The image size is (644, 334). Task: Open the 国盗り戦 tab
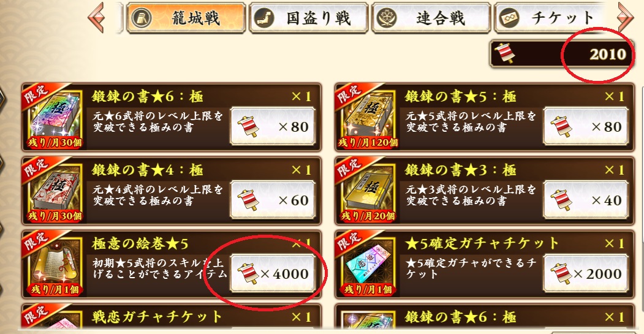(x=308, y=18)
